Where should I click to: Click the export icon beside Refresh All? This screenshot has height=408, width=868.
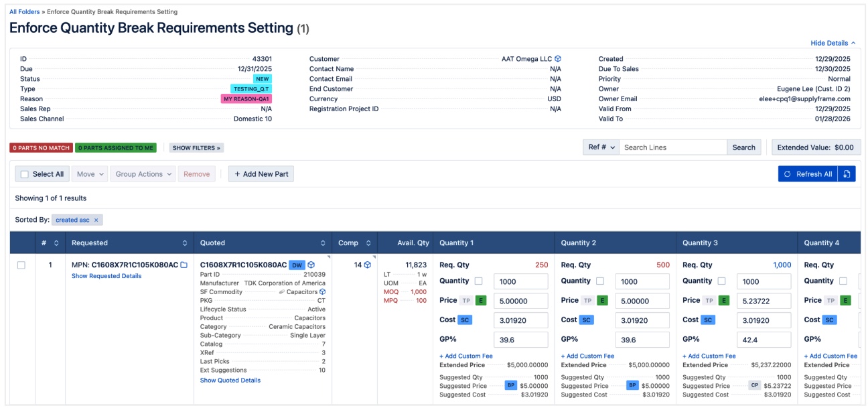[x=847, y=174]
